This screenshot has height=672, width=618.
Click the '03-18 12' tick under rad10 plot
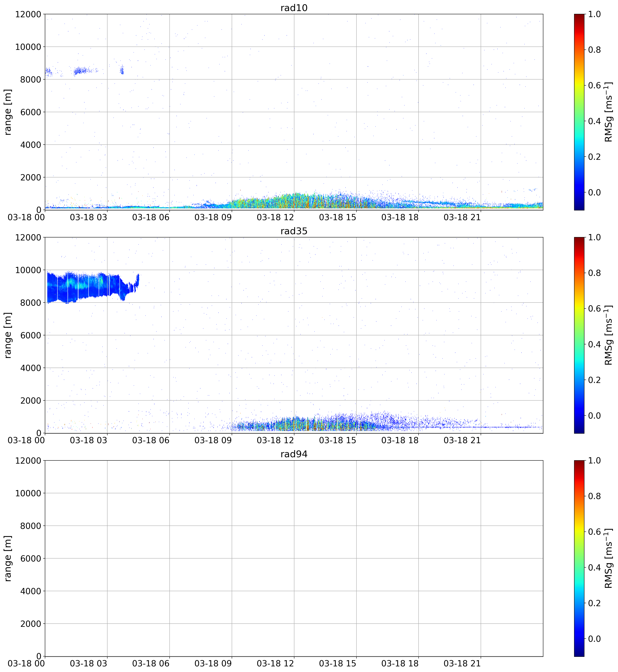(275, 217)
